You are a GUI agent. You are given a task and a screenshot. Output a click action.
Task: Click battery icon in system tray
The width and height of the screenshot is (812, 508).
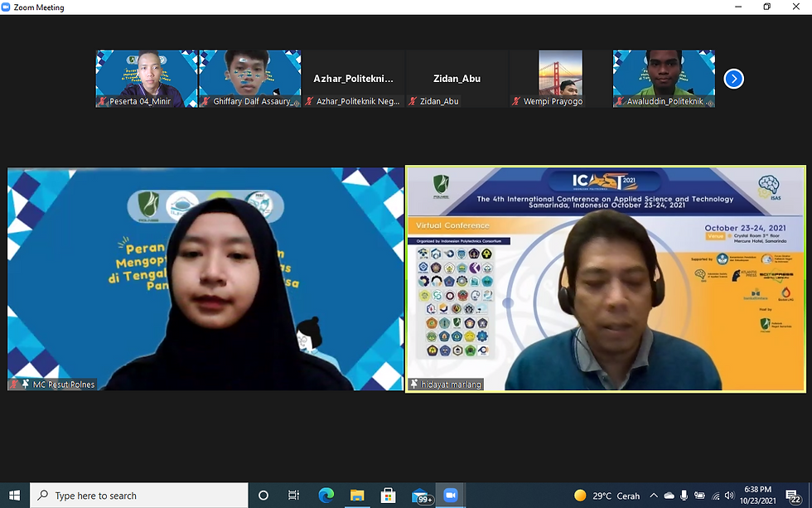[x=699, y=496]
